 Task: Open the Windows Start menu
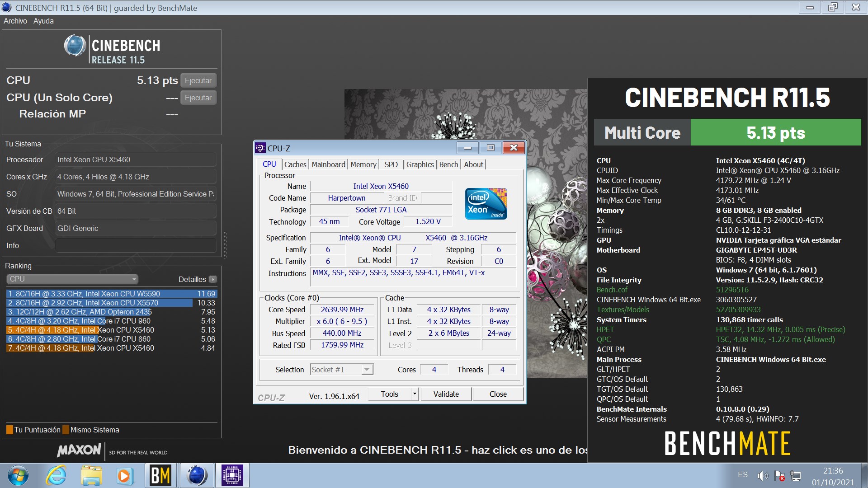click(18, 476)
